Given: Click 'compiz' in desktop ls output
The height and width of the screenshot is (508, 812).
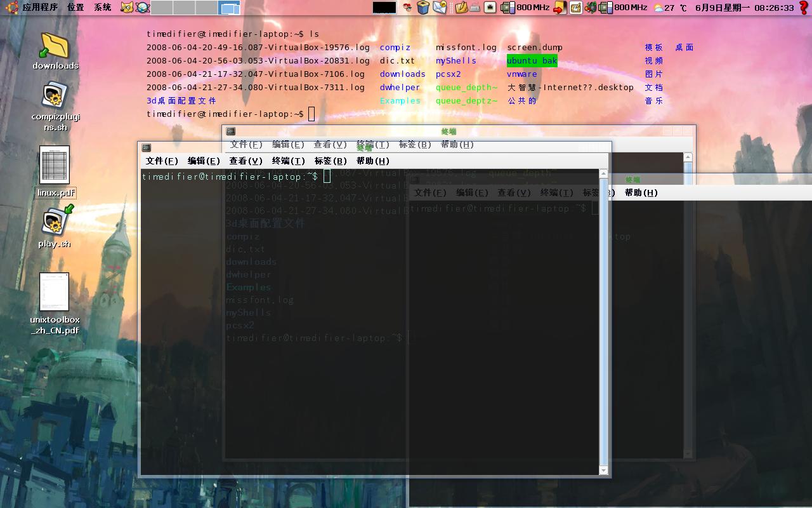Looking at the screenshot, I should [395, 48].
